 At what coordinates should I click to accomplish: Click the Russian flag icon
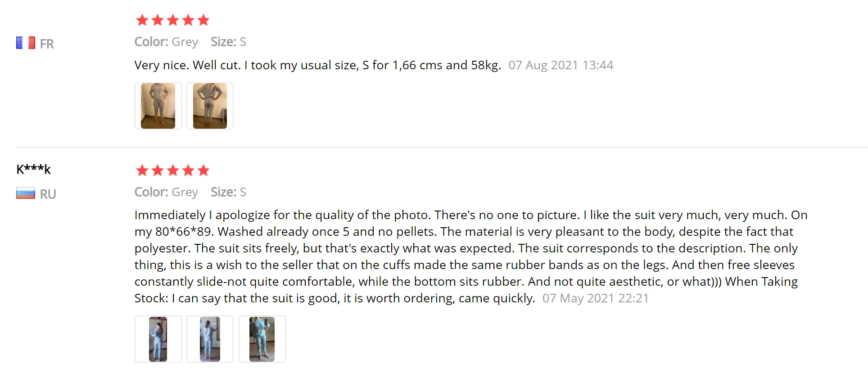click(x=26, y=193)
